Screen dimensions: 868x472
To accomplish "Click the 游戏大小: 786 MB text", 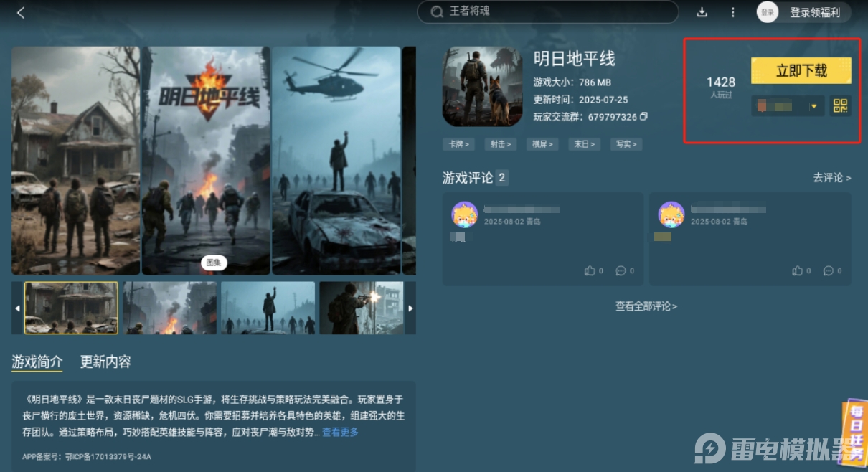I will pos(572,82).
